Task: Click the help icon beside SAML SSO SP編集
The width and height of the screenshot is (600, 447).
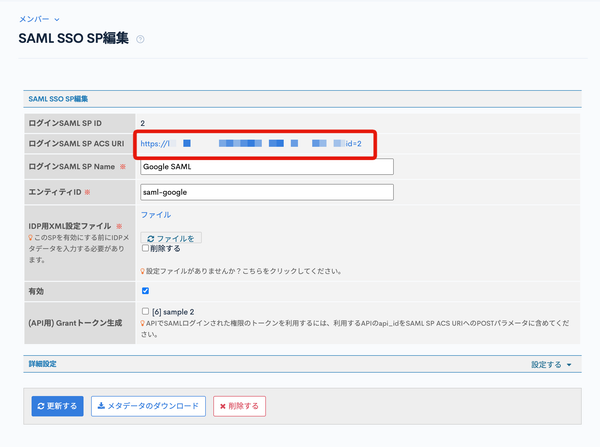Action: (140, 39)
